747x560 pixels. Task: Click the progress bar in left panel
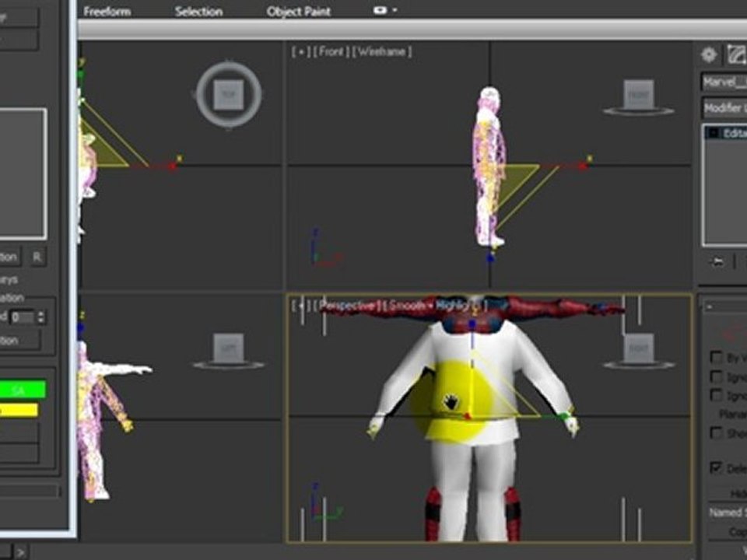point(29,491)
